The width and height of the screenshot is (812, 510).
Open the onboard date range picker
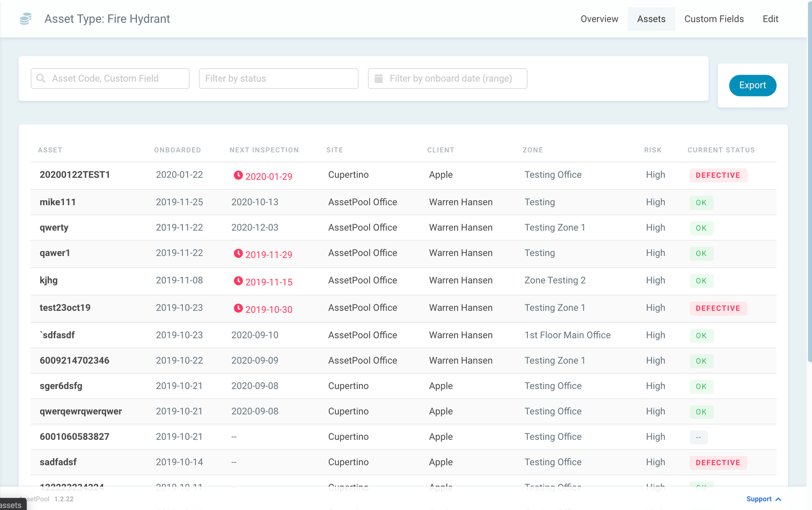click(448, 78)
